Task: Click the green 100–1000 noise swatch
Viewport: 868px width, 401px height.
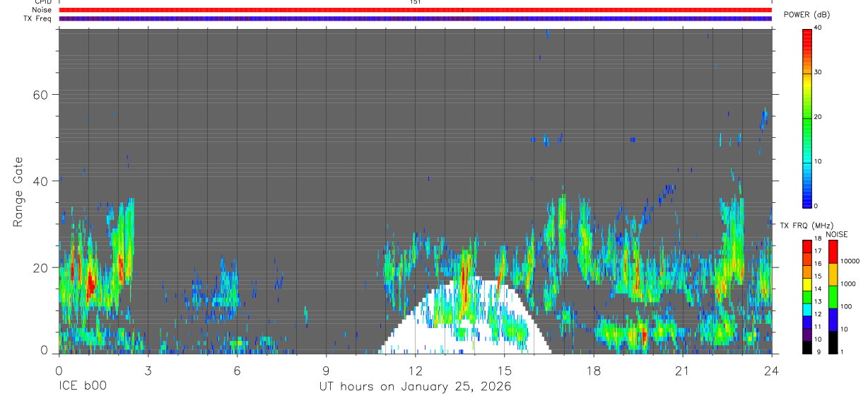Action: pyautogui.click(x=833, y=297)
